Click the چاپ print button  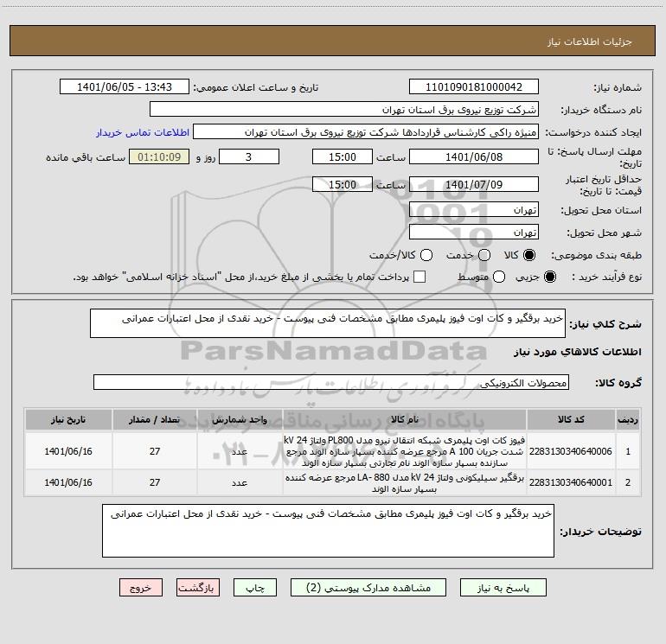tap(255, 588)
